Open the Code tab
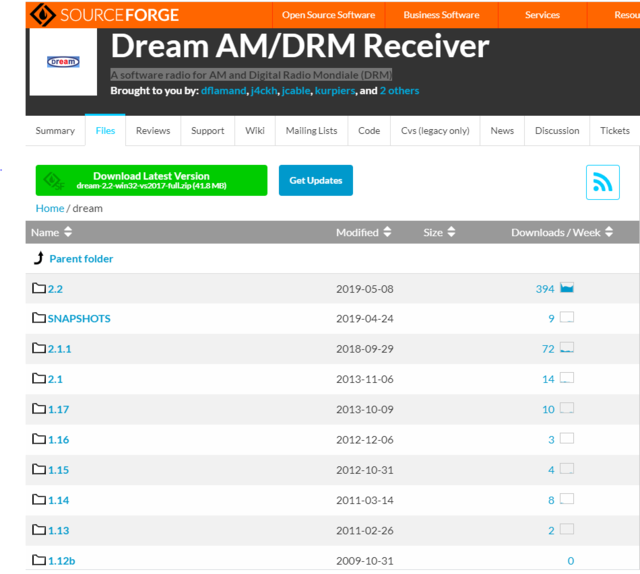Screen dimensions: 640x574 coord(369,131)
